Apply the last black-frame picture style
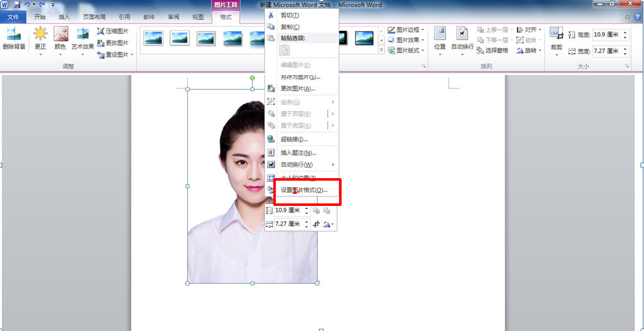Viewport: 644px width, 331px height. pos(364,38)
